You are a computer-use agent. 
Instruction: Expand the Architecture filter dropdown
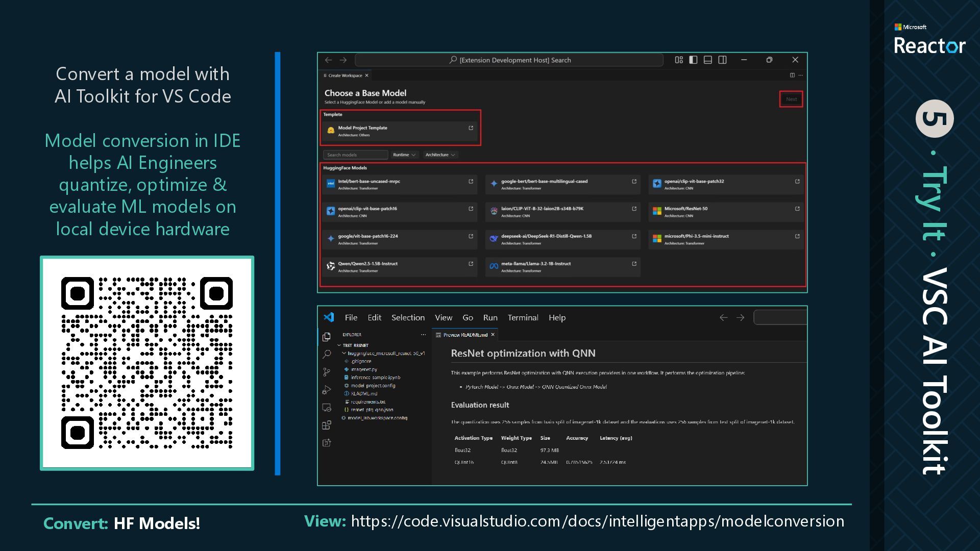click(x=440, y=155)
